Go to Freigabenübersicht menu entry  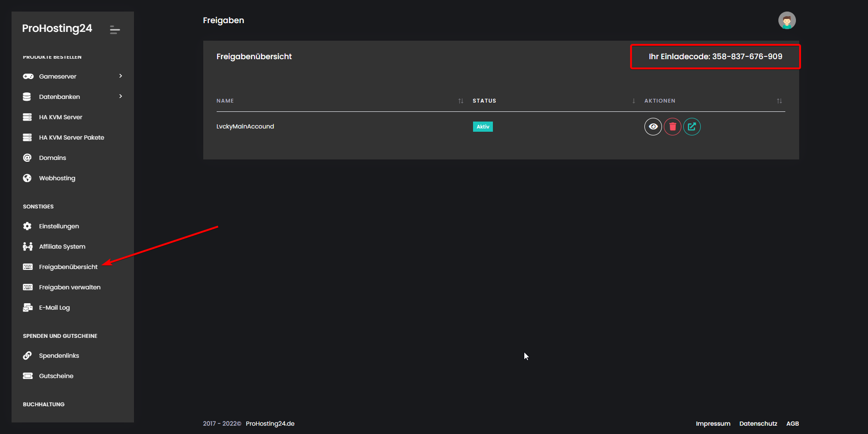click(68, 267)
